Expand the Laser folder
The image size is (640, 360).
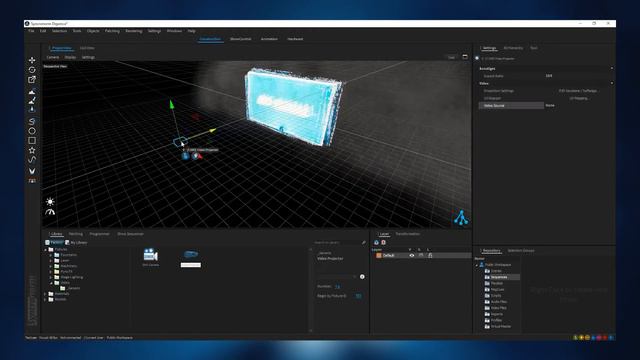tap(51, 260)
